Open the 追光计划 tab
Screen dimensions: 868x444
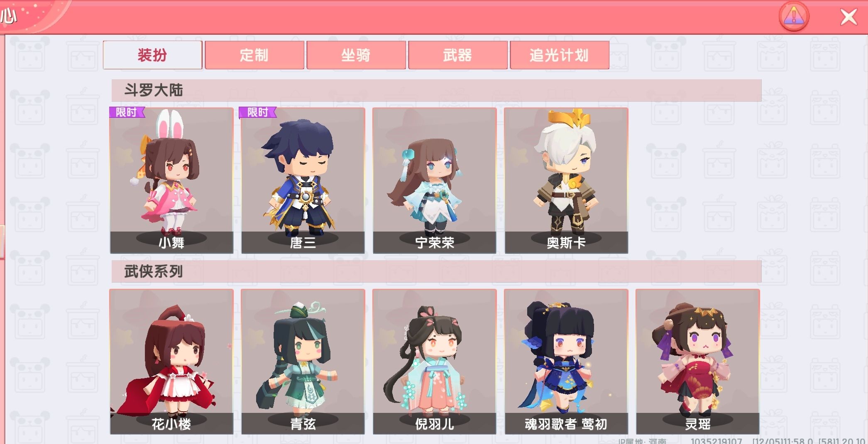(559, 55)
